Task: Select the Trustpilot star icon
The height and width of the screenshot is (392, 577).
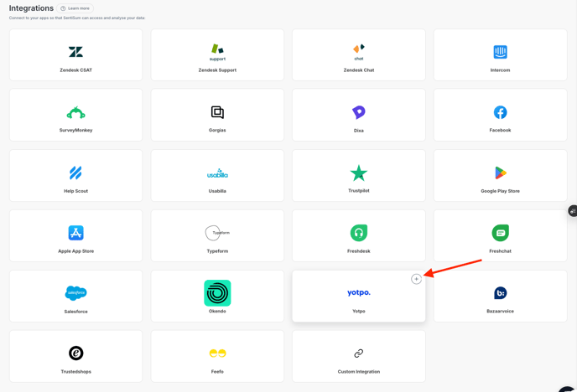Action: tap(359, 173)
